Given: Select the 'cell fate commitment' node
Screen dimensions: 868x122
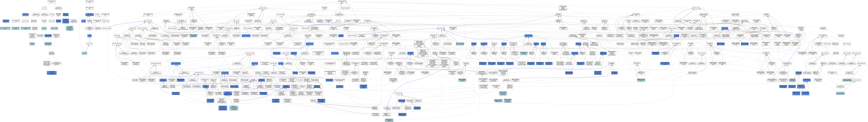Looking at the screenshot, I should 107,28.
